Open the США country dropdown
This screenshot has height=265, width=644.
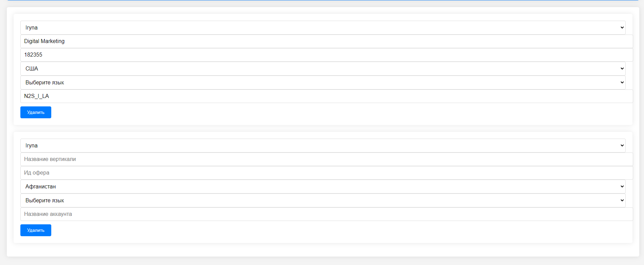[x=323, y=68]
